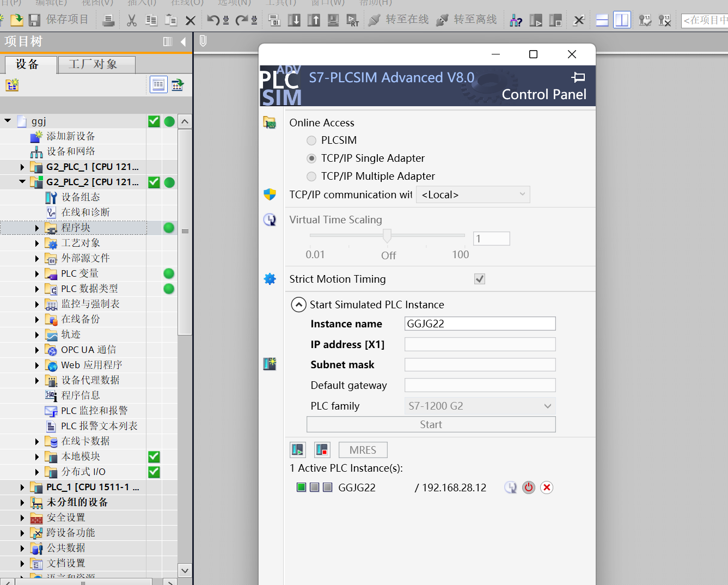Open the PLC family dropdown
728x585 pixels.
point(480,406)
